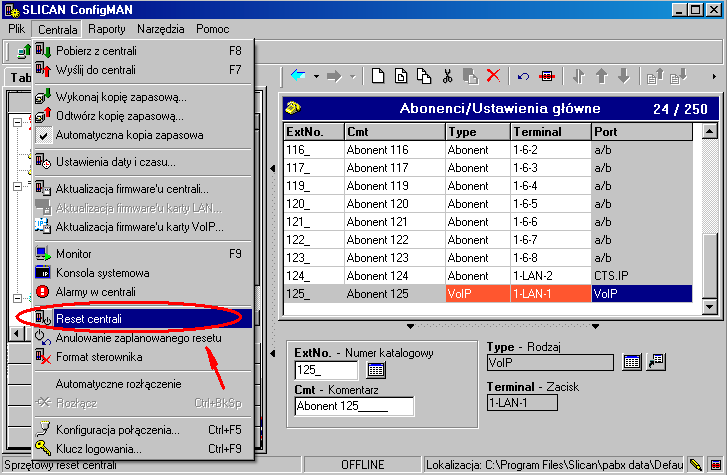Collapse the top tree node minus box

pyautogui.click(x=17, y=122)
